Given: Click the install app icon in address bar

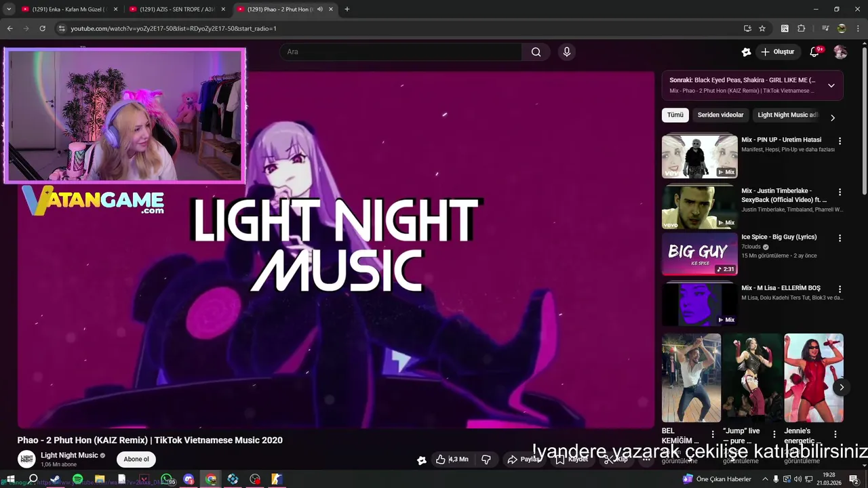Looking at the screenshot, I should click(747, 28).
